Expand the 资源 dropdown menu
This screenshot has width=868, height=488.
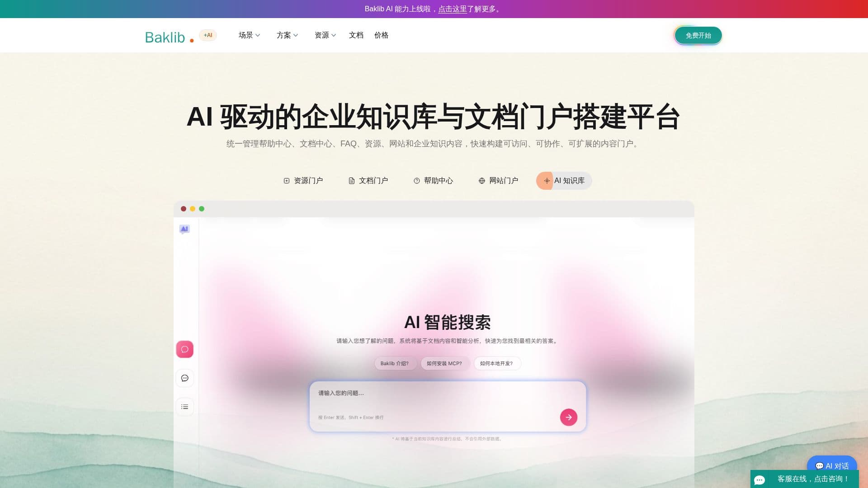[325, 35]
